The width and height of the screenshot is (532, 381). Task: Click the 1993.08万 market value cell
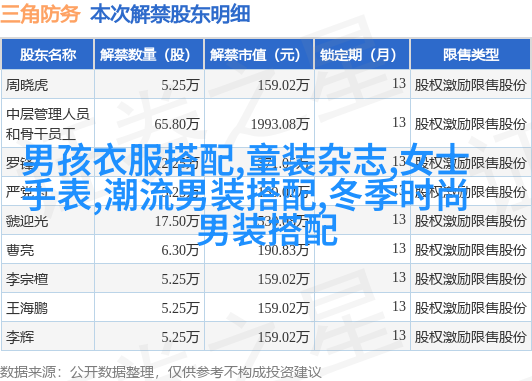click(280, 124)
